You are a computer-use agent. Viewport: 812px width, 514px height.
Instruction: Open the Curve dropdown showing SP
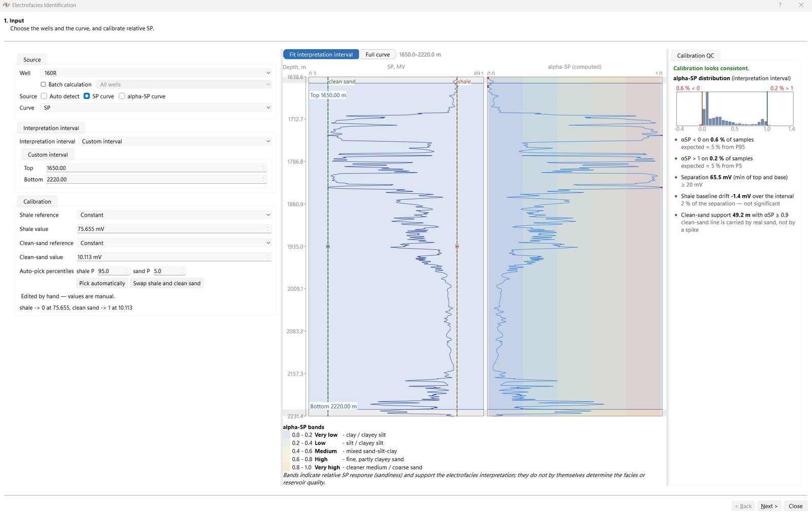(x=156, y=108)
